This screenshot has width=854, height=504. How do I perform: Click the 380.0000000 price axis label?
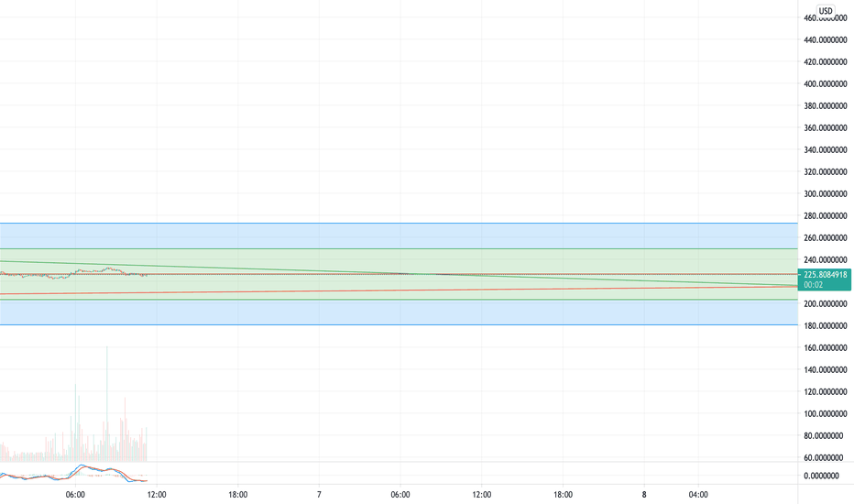click(x=826, y=105)
